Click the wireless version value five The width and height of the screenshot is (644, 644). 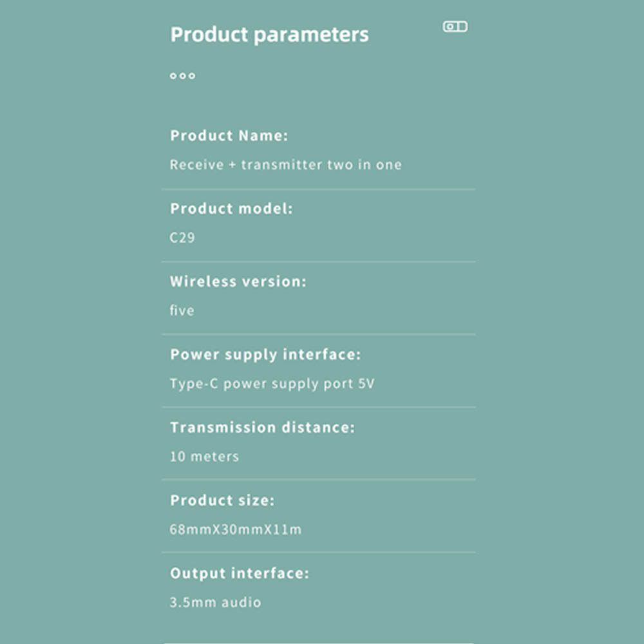coord(182,310)
